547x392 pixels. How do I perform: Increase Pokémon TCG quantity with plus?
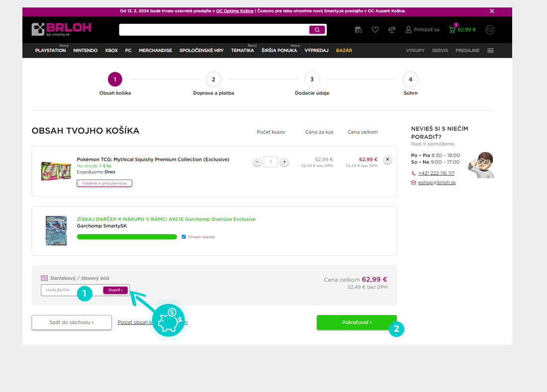(x=284, y=162)
